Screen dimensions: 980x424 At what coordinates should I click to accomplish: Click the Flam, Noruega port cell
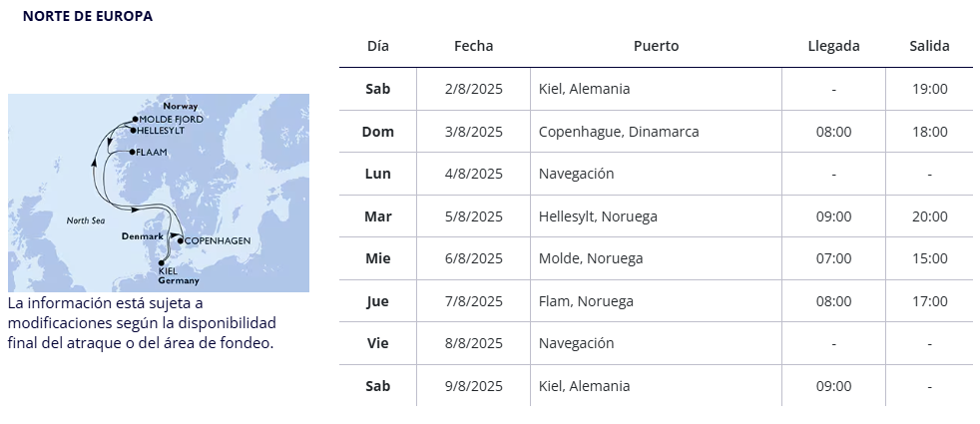coord(656,301)
